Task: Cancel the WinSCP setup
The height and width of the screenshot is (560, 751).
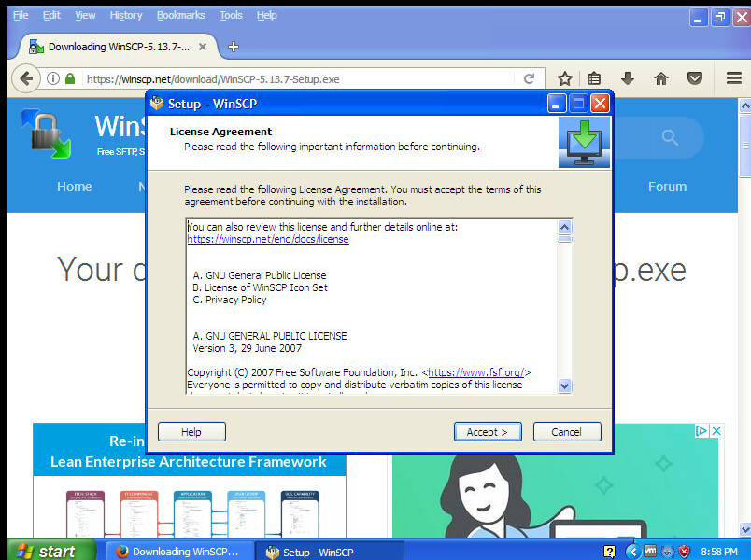Action: click(567, 432)
